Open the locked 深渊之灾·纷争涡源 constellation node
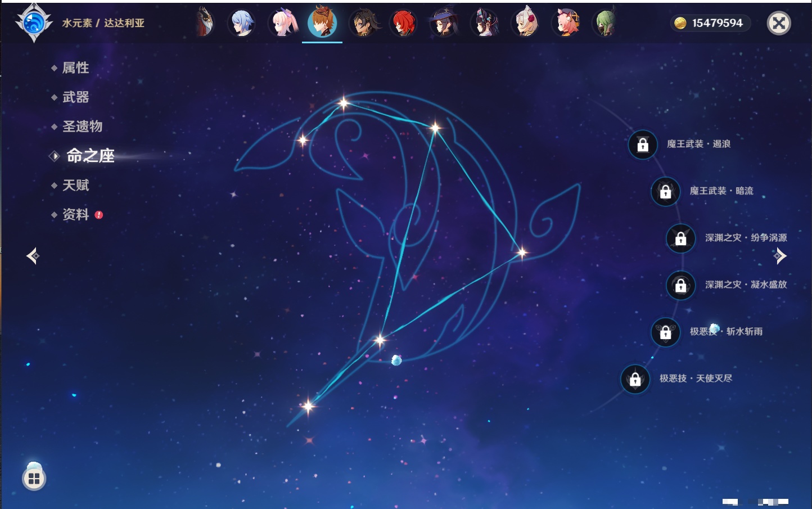 (680, 238)
